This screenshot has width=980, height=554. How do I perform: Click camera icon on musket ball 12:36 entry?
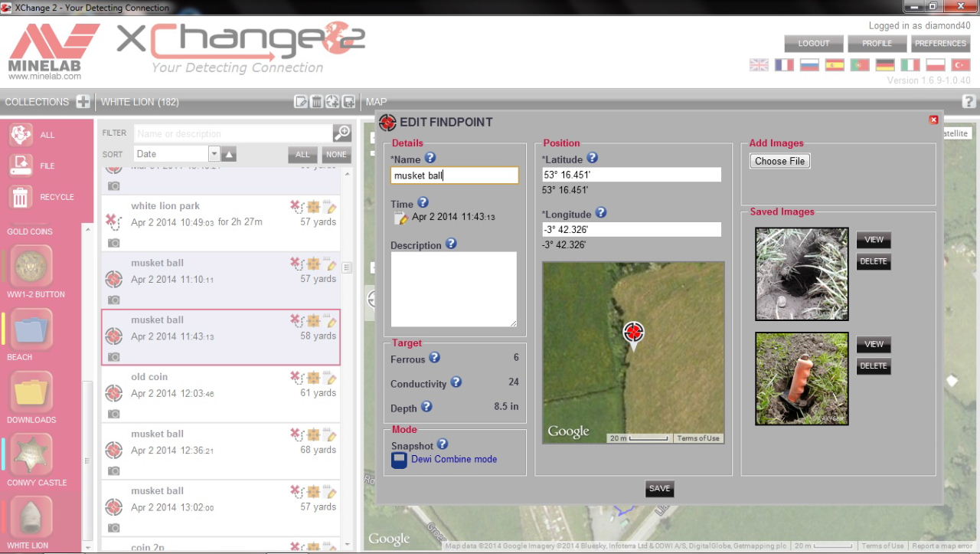(114, 470)
